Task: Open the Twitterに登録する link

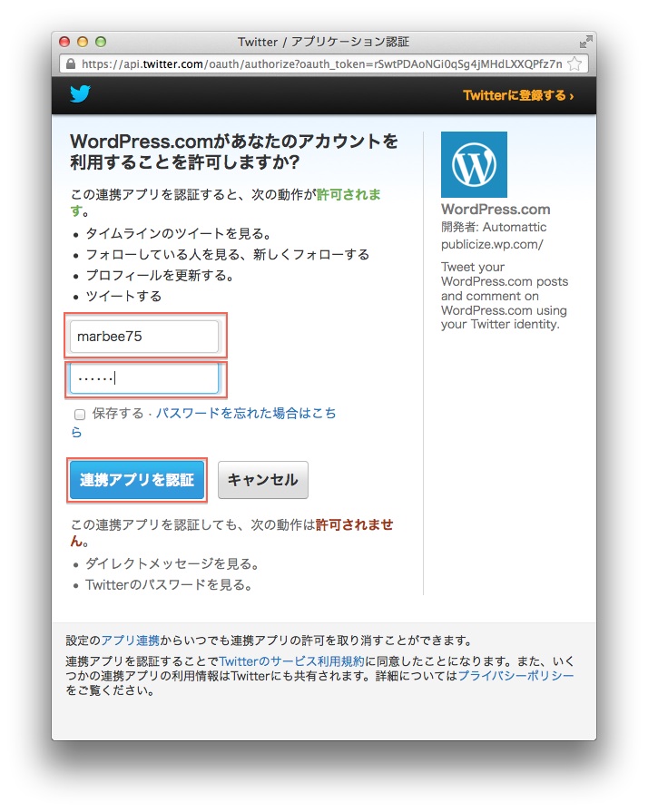Action: click(x=518, y=95)
